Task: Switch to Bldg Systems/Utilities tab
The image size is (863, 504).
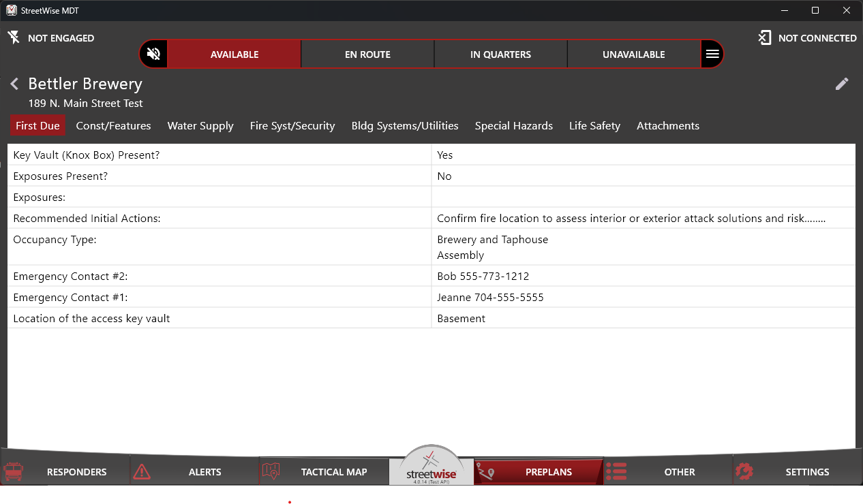Action: pos(405,125)
